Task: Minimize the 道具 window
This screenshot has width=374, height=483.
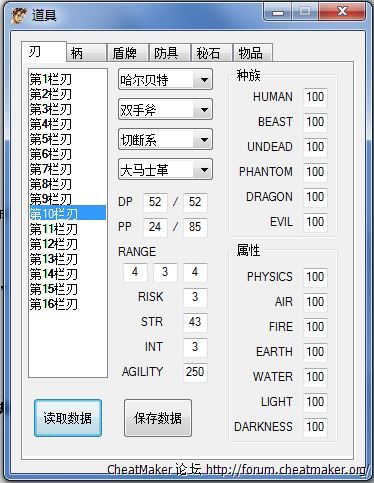Action: pos(277,12)
